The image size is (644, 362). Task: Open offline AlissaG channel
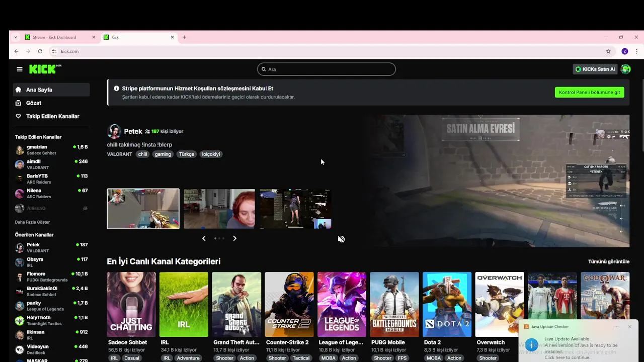51,208
